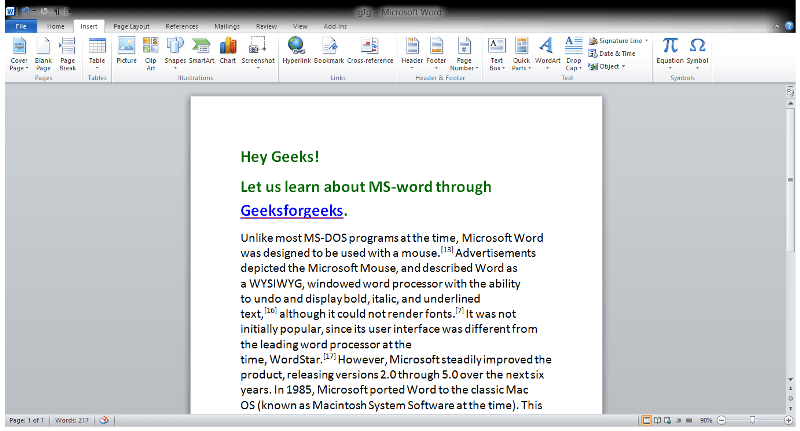Image resolution: width=800 pixels, height=431 pixels.
Task: Add a Bookmark
Action: click(x=329, y=51)
